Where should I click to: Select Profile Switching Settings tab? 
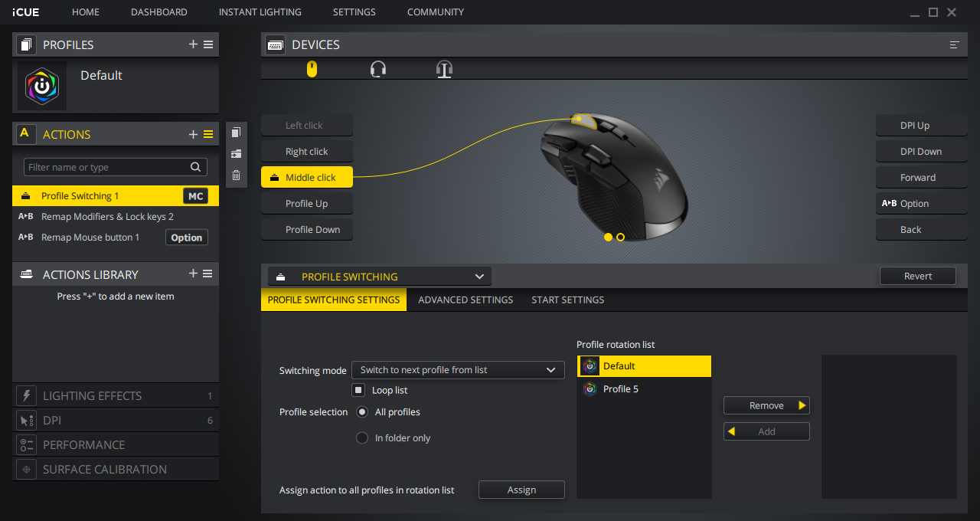point(334,300)
